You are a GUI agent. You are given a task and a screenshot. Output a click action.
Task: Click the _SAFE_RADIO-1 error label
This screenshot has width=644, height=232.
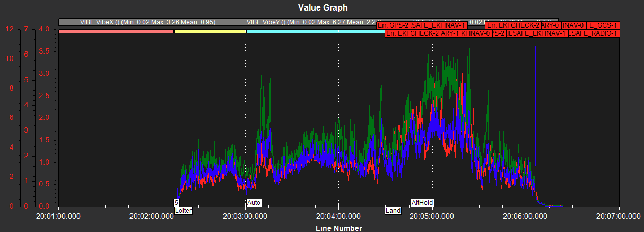(594, 33)
